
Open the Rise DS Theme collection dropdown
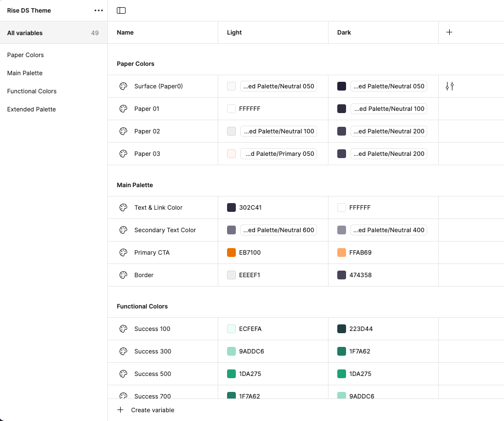tap(29, 10)
